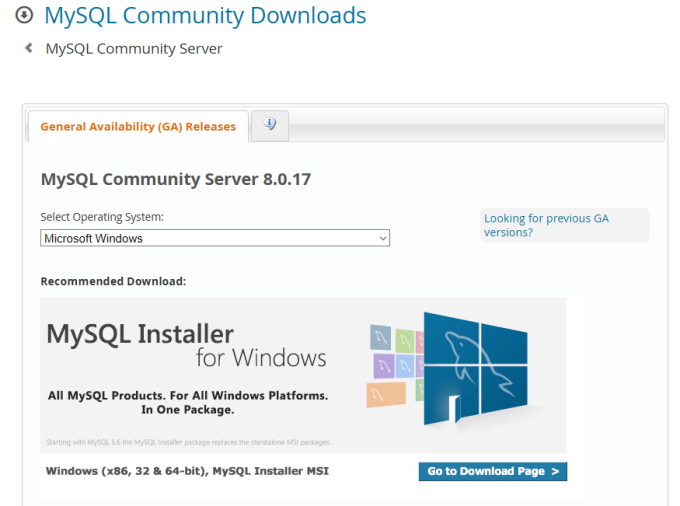Go to the MySQL Community Server breadcrumb

pos(134,49)
